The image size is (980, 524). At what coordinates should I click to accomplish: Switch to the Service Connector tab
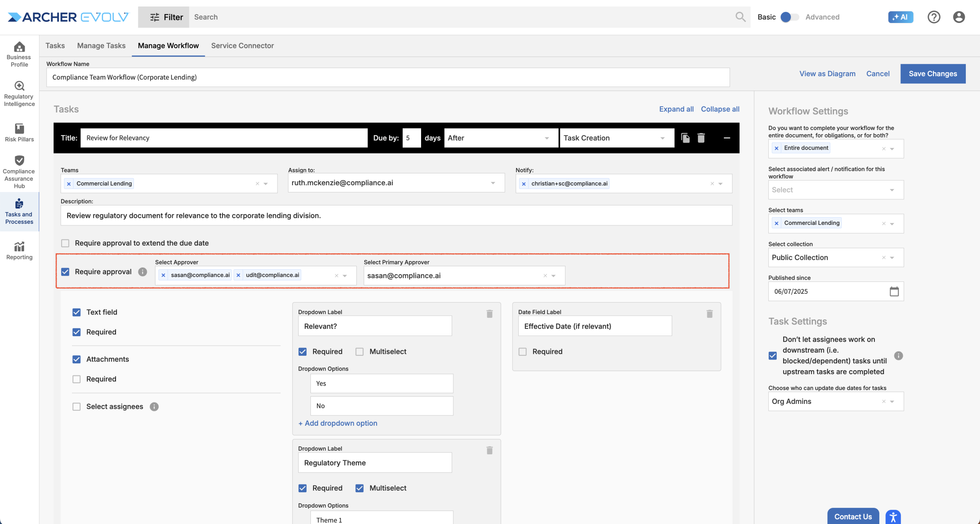tap(242, 46)
